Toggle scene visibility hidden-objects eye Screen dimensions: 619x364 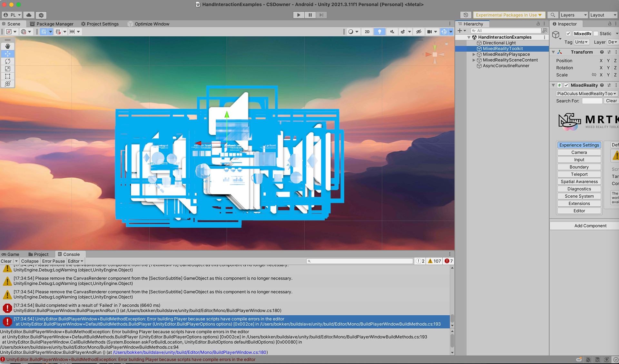tap(418, 32)
